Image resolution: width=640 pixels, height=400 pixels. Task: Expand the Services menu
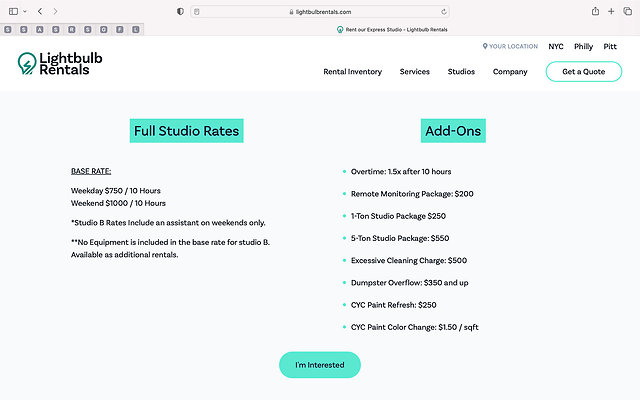point(414,72)
